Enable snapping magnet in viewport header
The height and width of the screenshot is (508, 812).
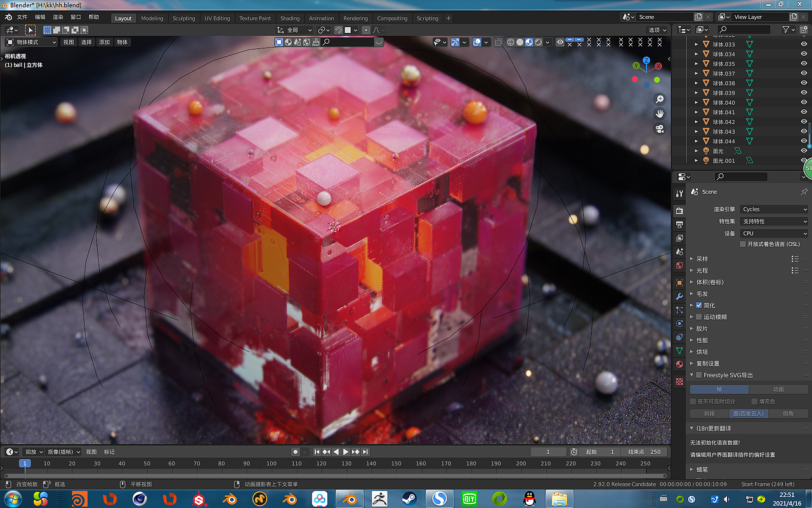[x=339, y=30]
